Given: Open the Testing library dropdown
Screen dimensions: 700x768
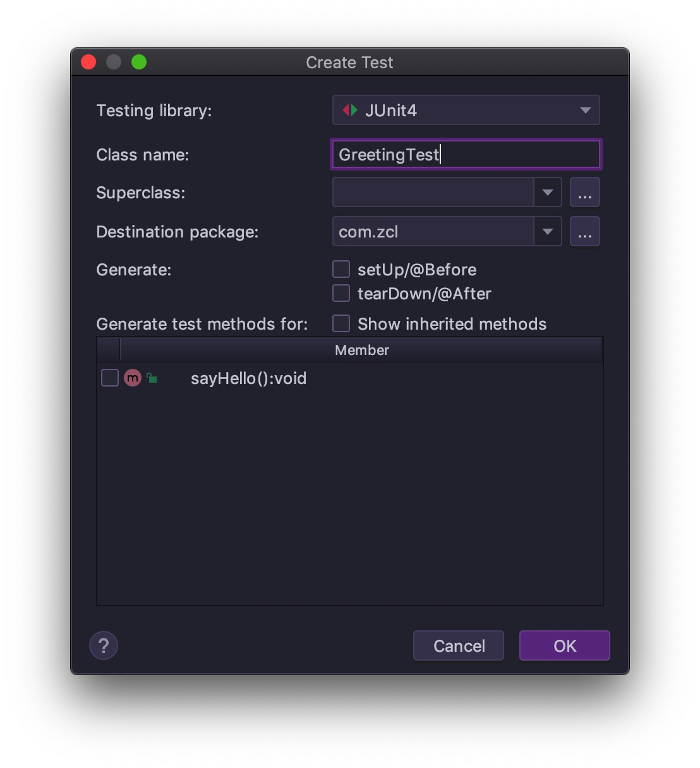Looking at the screenshot, I should click(466, 111).
